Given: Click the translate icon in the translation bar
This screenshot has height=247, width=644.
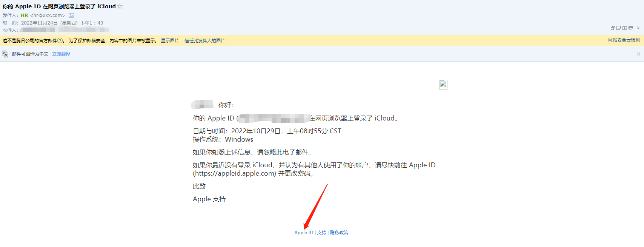Looking at the screenshot, I should (x=5, y=54).
